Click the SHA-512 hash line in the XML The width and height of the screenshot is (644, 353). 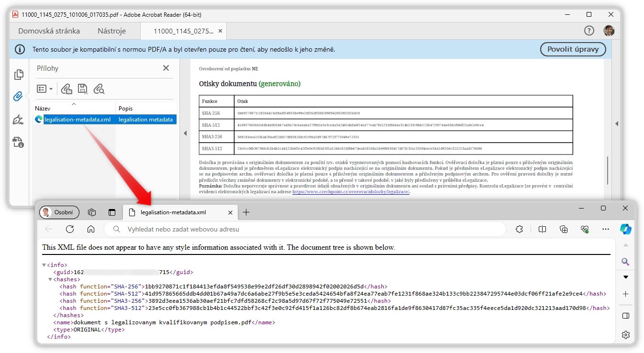point(333,294)
